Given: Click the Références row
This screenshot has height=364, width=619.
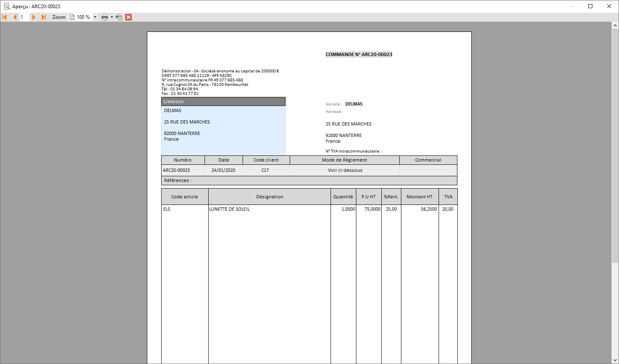Looking at the screenshot, I should click(309, 180).
